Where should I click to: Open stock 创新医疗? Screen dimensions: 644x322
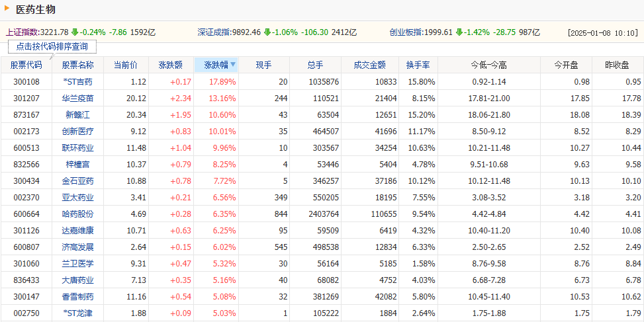78,132
